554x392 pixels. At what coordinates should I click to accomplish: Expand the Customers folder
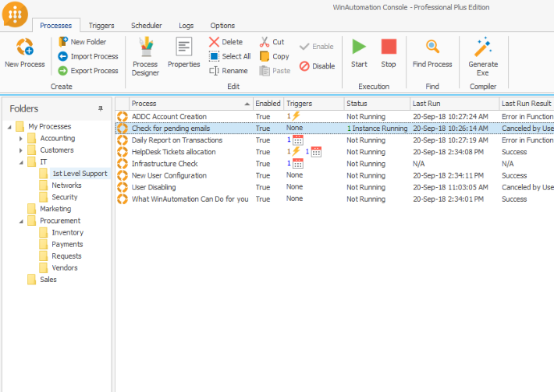point(20,150)
